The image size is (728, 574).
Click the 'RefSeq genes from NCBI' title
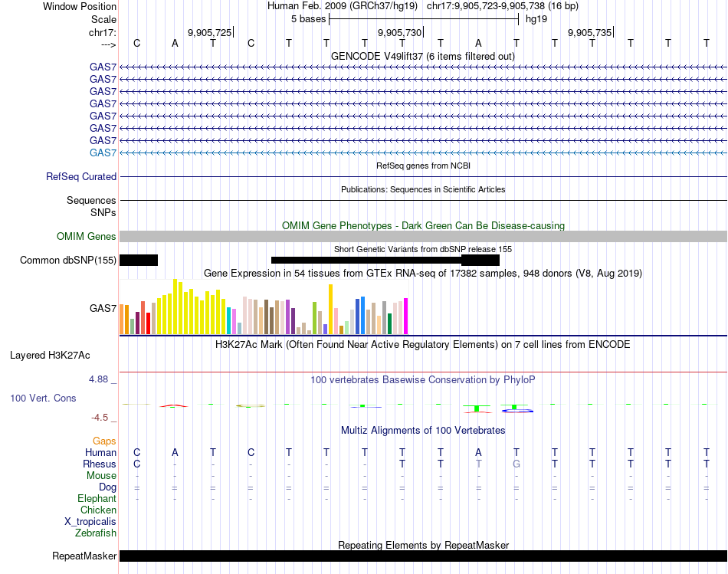coord(424,166)
